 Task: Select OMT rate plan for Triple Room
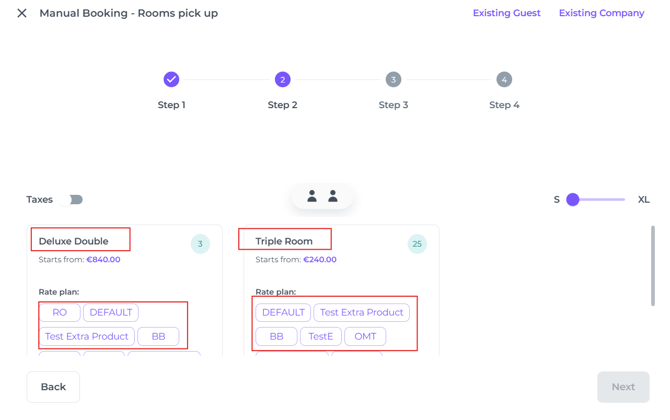pyautogui.click(x=365, y=336)
